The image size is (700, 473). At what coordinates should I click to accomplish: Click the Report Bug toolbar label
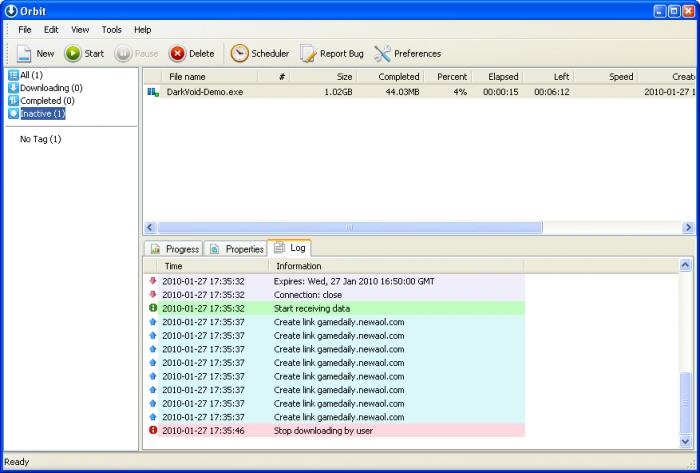[x=342, y=54]
